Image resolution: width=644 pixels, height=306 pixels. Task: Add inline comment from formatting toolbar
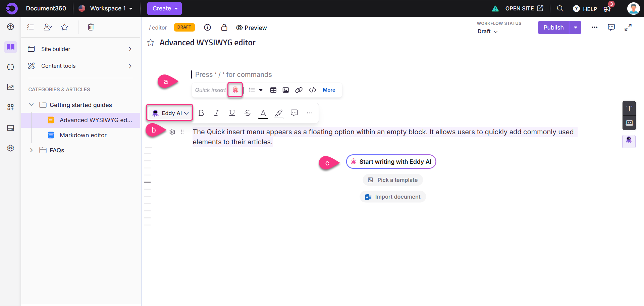[x=294, y=113]
